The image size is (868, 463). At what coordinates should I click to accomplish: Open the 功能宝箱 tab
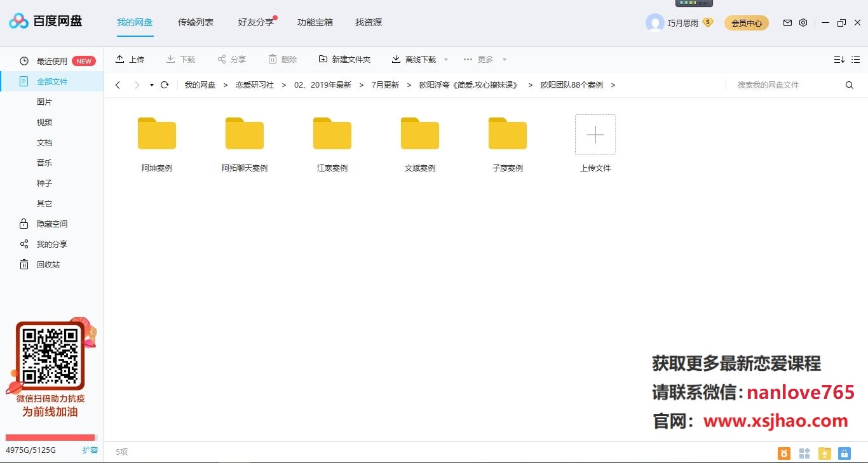[315, 22]
